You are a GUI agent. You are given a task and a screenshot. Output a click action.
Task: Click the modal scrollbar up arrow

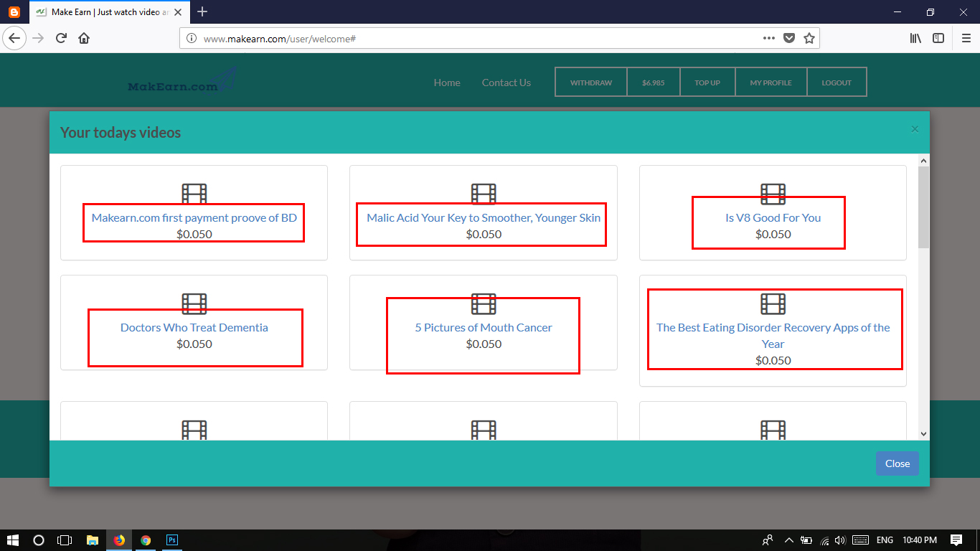[923, 161]
